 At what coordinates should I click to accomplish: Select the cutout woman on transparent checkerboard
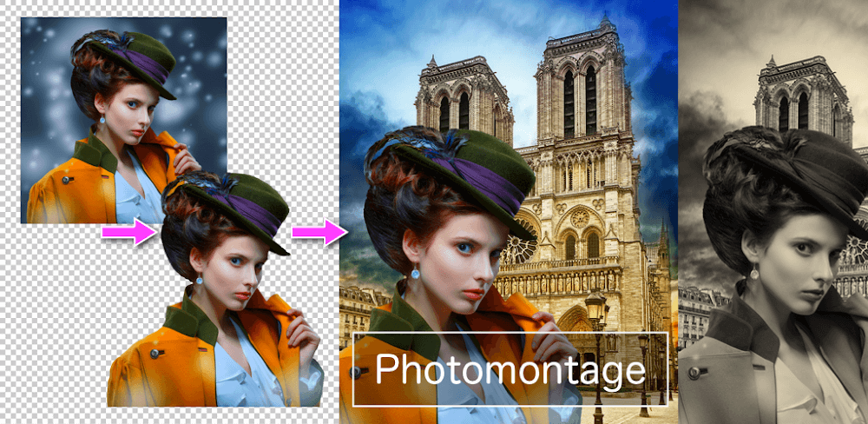tap(216, 288)
